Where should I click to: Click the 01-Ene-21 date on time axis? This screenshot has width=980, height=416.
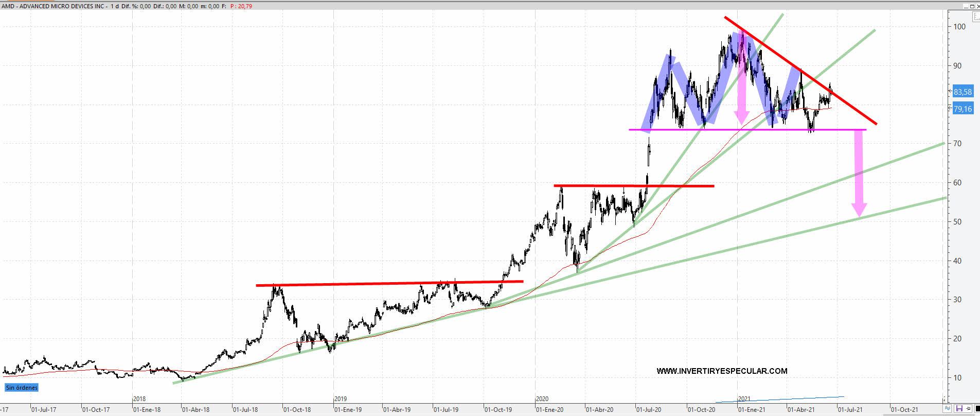coord(752,410)
